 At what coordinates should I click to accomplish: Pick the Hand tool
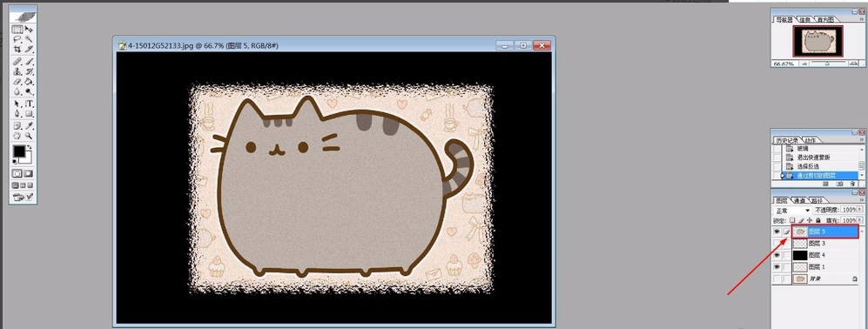pos(17,135)
